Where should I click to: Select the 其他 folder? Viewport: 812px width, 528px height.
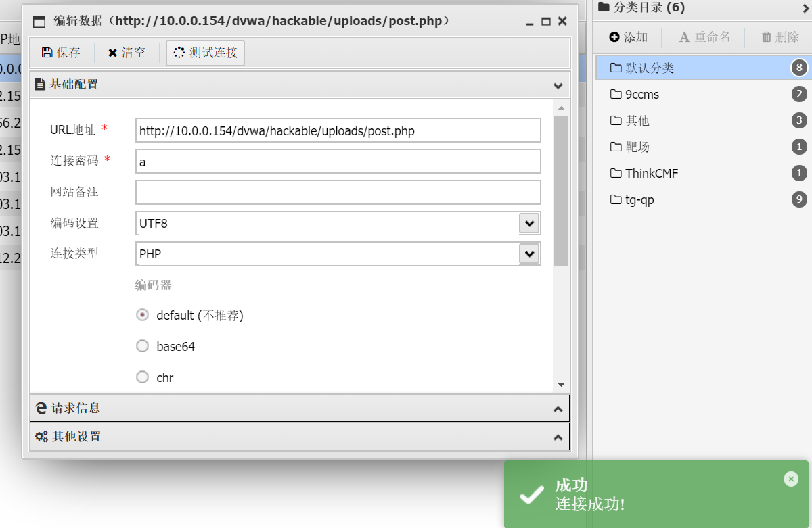704,120
